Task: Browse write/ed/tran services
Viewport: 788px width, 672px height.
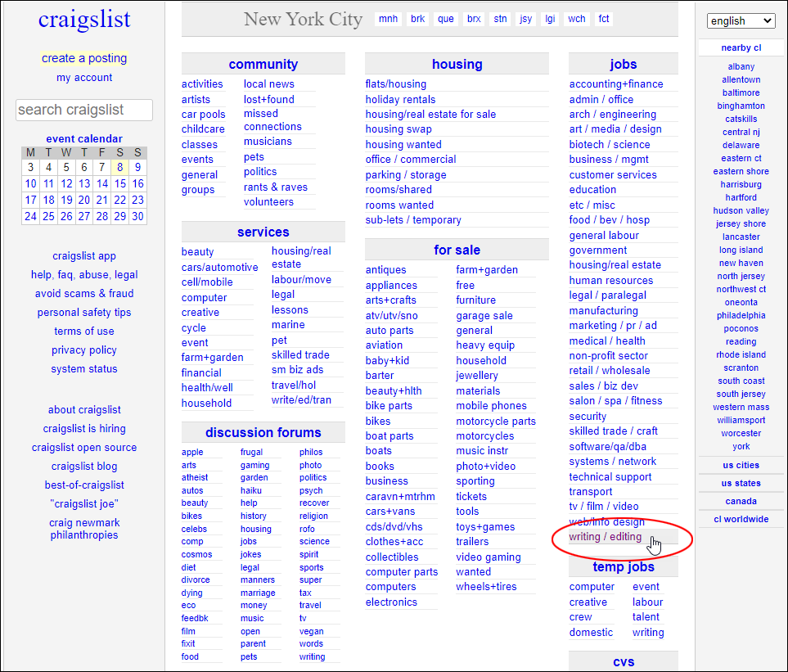Action: [301, 400]
